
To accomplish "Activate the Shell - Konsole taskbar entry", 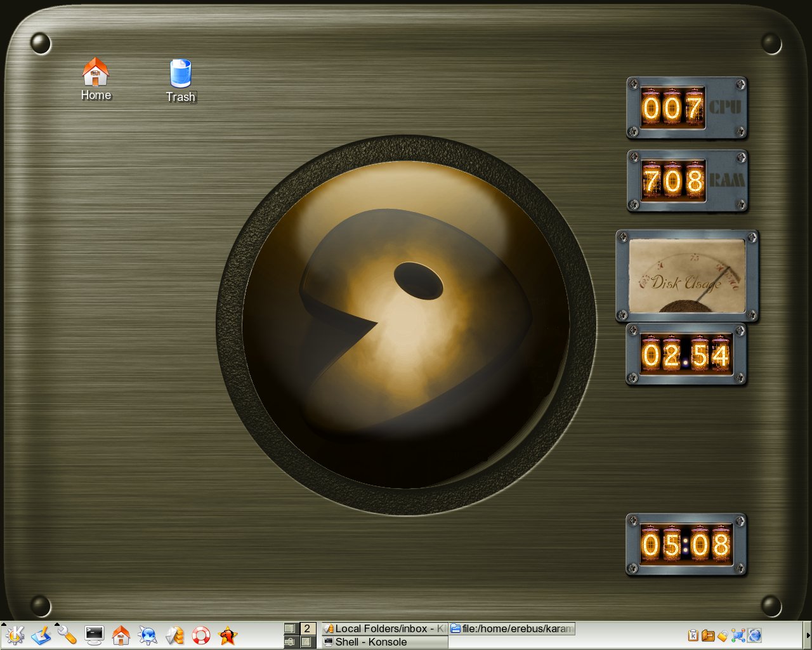I will (384, 642).
